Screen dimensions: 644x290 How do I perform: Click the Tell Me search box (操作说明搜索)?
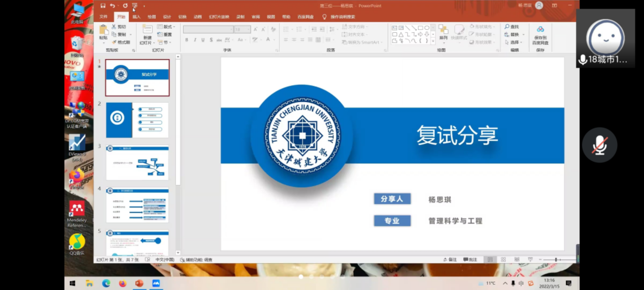[x=339, y=17]
